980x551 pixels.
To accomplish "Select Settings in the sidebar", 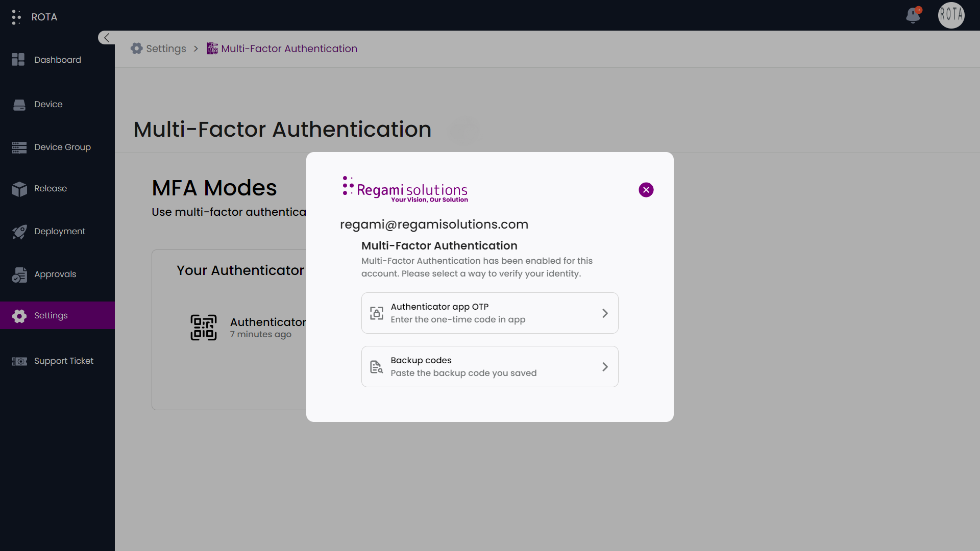I will pyautogui.click(x=51, y=315).
